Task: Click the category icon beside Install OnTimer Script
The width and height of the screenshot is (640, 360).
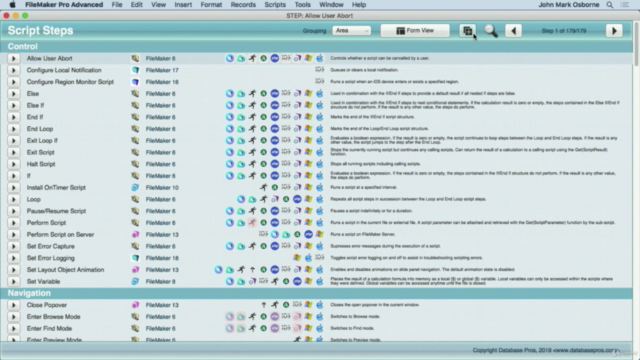Action: click(135, 188)
